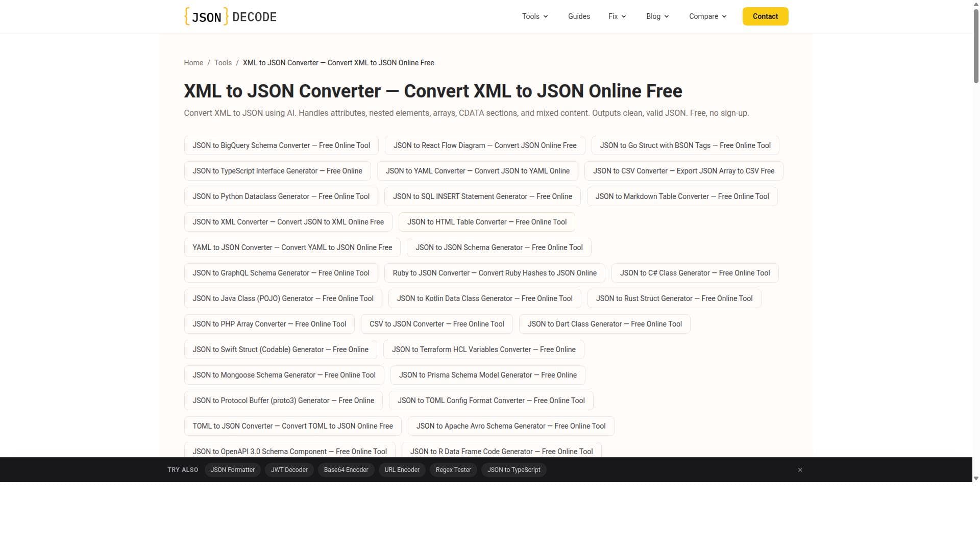Select JSON to Python Dataclass Generator
The width and height of the screenshot is (980, 551).
[x=281, y=196]
